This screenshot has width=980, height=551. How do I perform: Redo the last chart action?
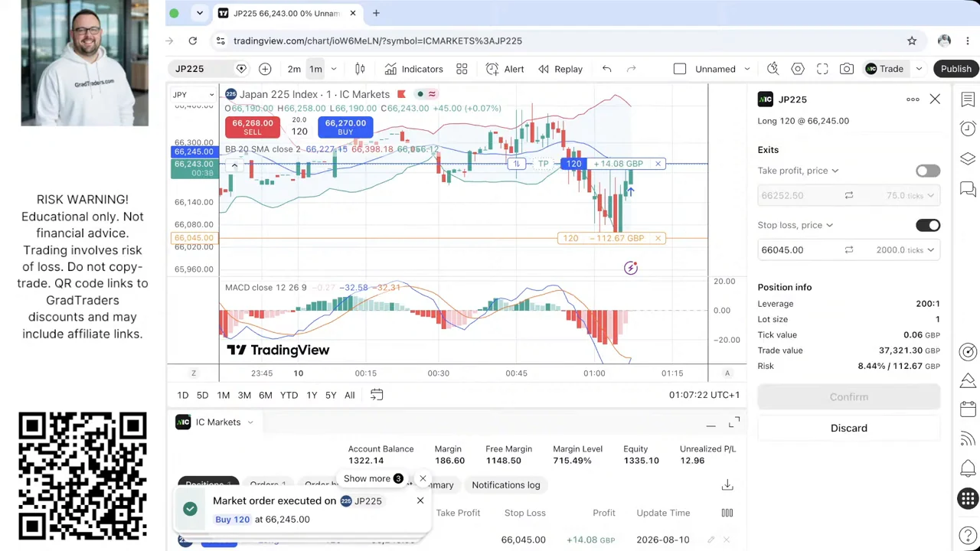point(631,69)
